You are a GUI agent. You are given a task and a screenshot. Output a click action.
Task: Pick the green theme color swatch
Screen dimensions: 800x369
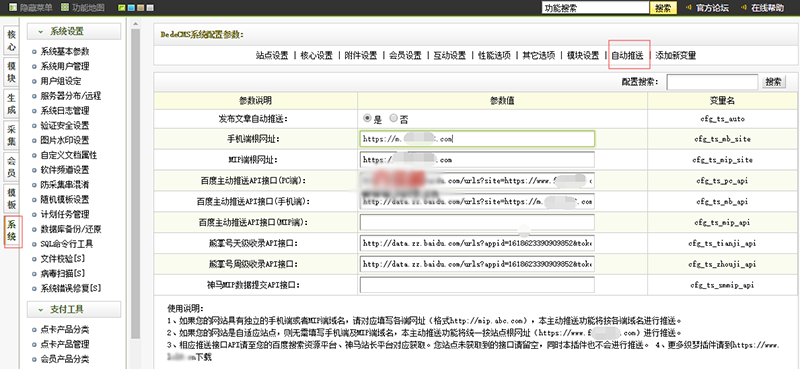point(121,8)
